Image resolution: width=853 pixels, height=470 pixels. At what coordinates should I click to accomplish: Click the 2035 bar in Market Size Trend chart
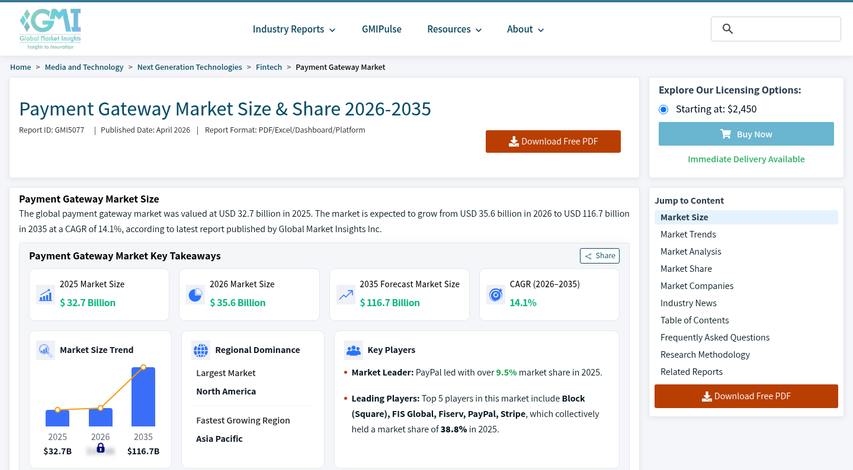click(143, 397)
